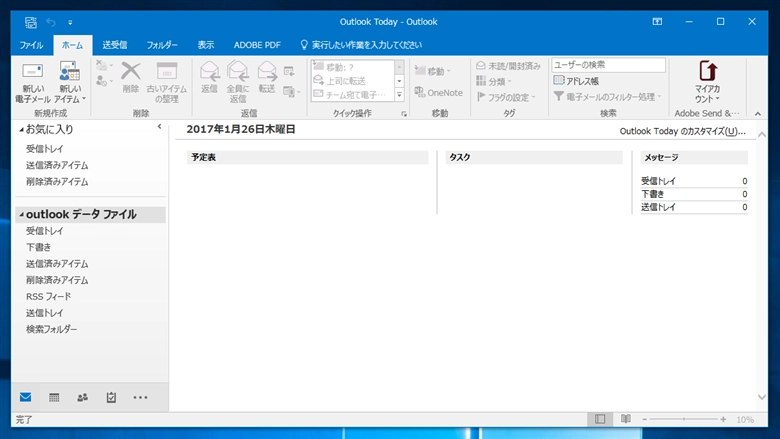780x439 pixels.
Task: Open the 移動 move dropdown
Action: pyautogui.click(x=433, y=71)
